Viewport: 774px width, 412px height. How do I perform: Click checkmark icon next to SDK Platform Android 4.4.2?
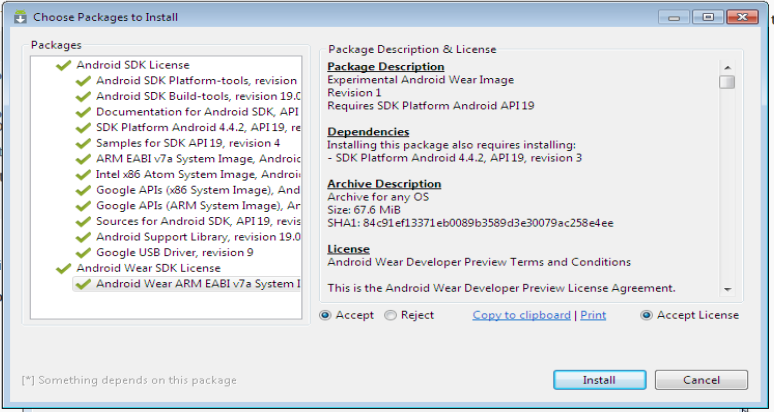[x=83, y=128]
